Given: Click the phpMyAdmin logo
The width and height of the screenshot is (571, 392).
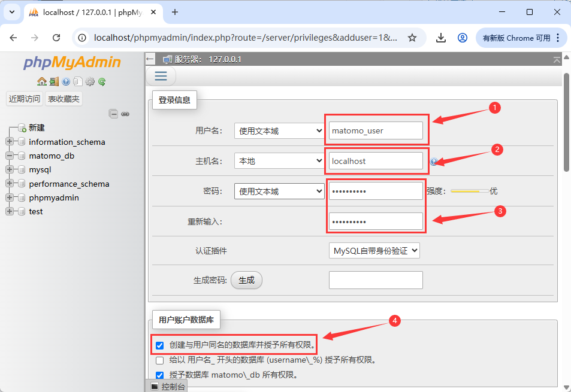Looking at the screenshot, I should (72, 62).
